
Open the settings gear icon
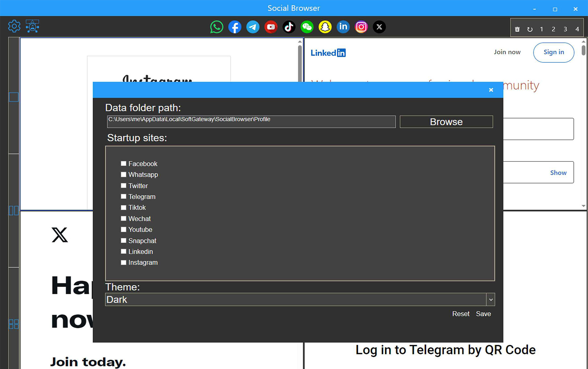[x=14, y=26]
